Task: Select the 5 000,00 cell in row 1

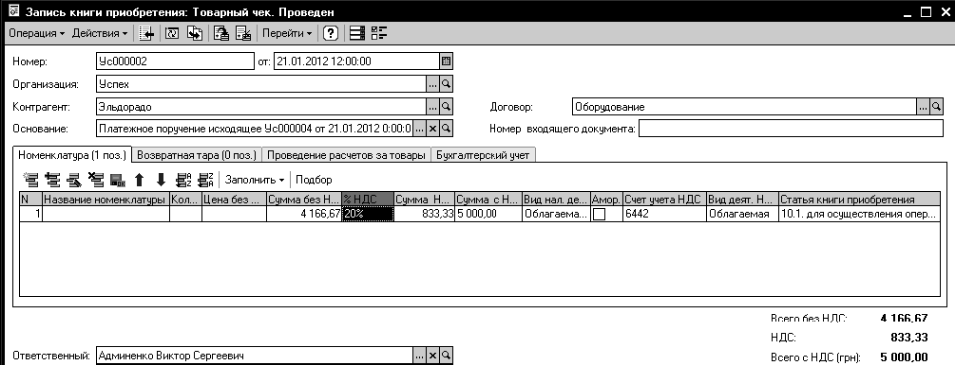Action: (x=488, y=214)
